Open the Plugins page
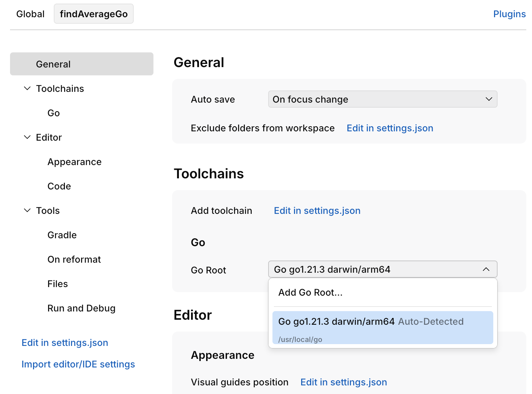532x394 pixels. click(509, 14)
